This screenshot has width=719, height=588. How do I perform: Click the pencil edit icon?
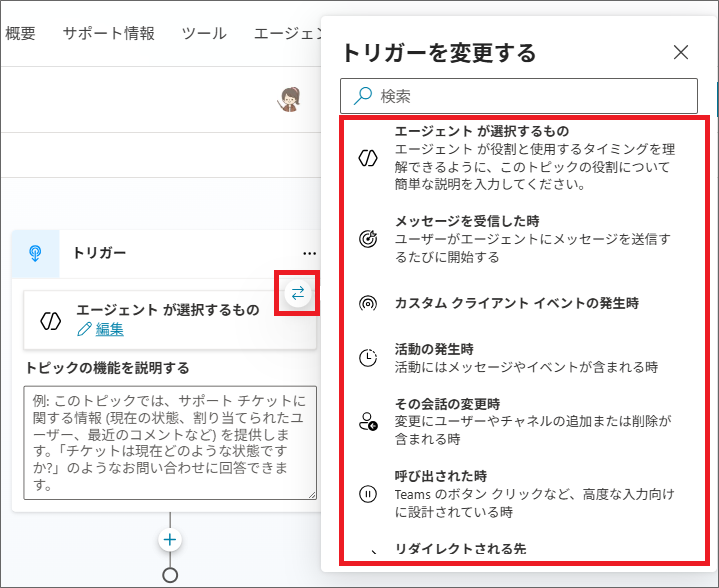pyautogui.click(x=84, y=329)
